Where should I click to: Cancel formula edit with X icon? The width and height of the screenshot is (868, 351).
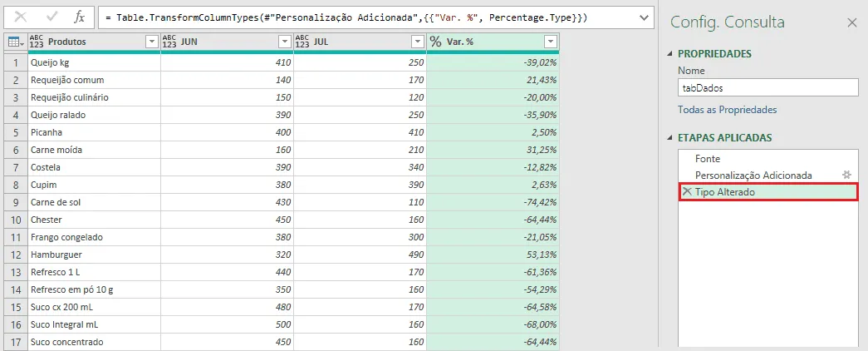pos(21,17)
